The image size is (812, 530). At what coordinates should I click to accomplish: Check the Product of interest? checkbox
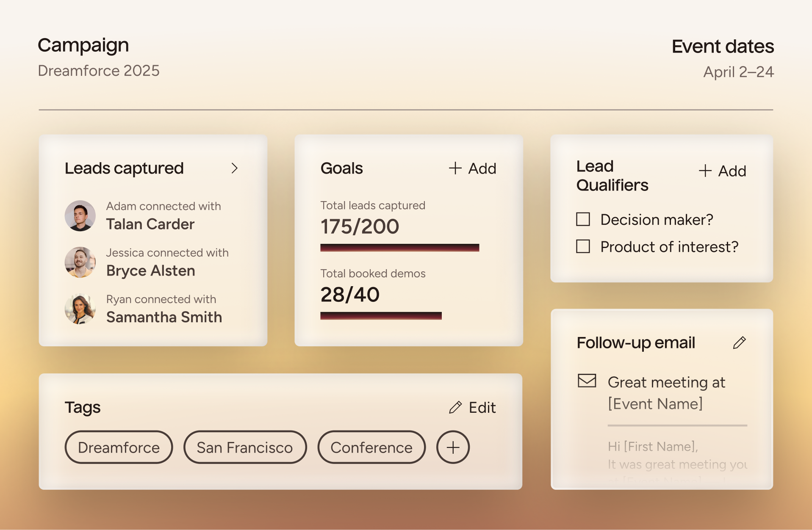click(x=583, y=246)
